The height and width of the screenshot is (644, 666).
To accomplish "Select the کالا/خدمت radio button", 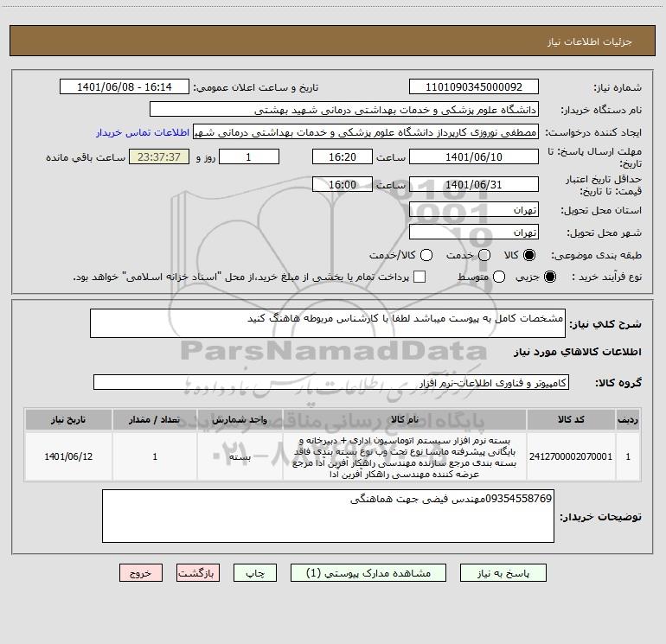I will coord(426,255).
